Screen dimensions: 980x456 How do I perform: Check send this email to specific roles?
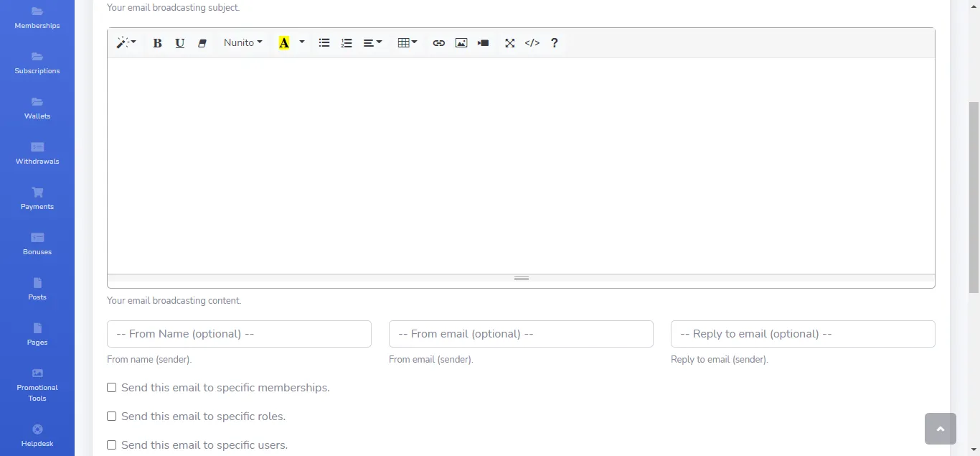tap(111, 416)
